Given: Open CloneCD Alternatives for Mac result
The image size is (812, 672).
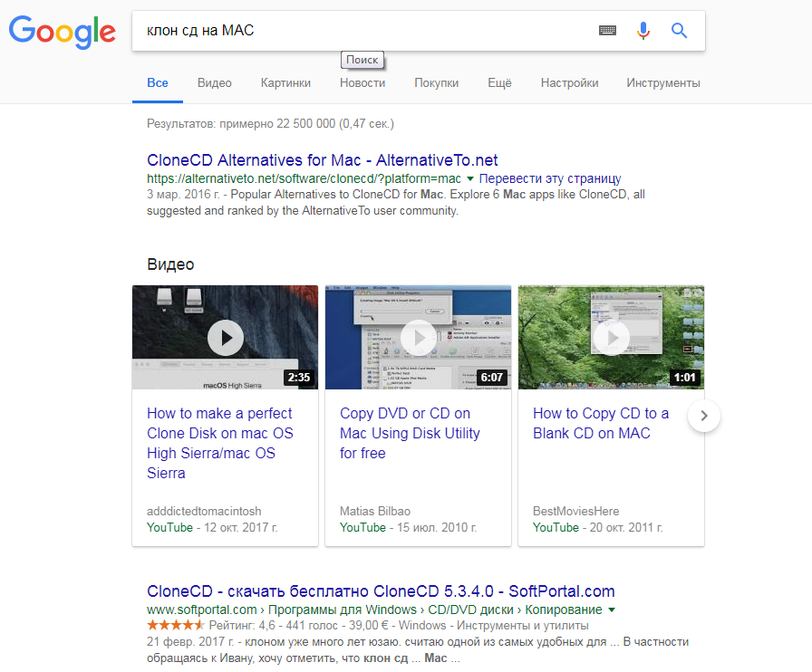Looking at the screenshot, I should tap(322, 160).
